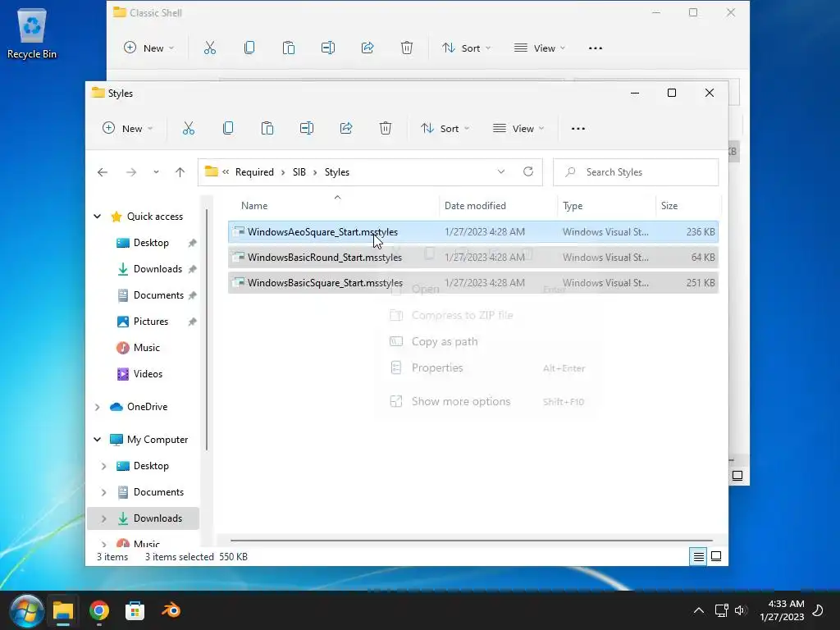Click the taskbar clock showing 4:33 AM

pos(782,610)
